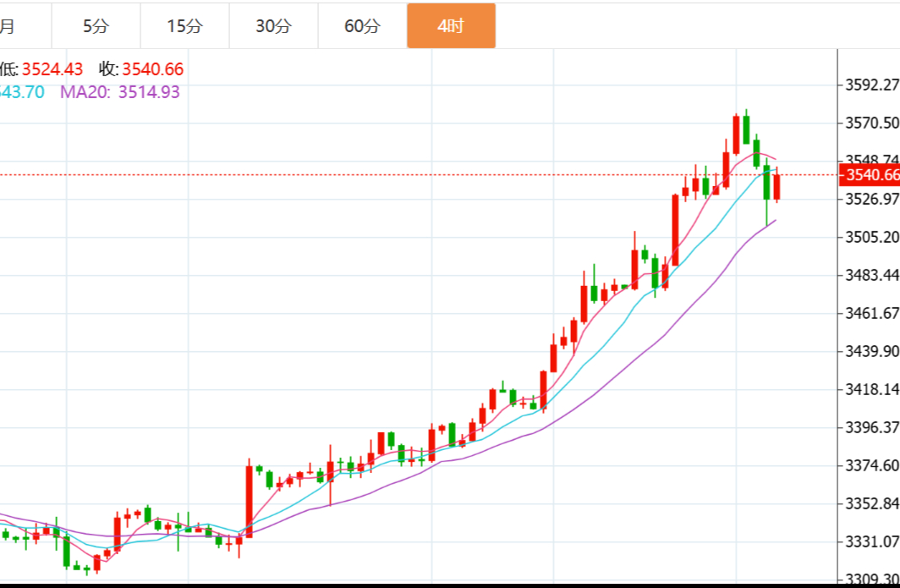
Task: Select the MA20: 3514.93 indicator legend
Action: click(x=120, y=92)
